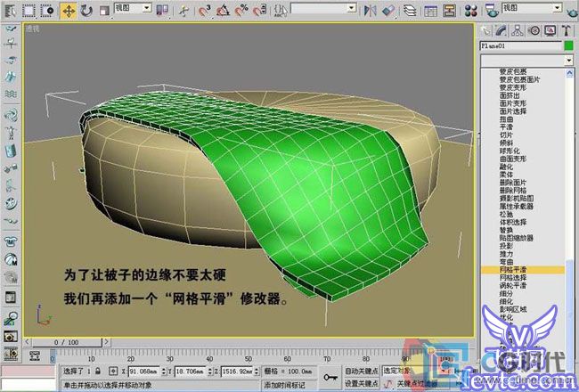Switch to the Create command panel tab
The height and width of the screenshot is (392, 579).
[x=486, y=30]
